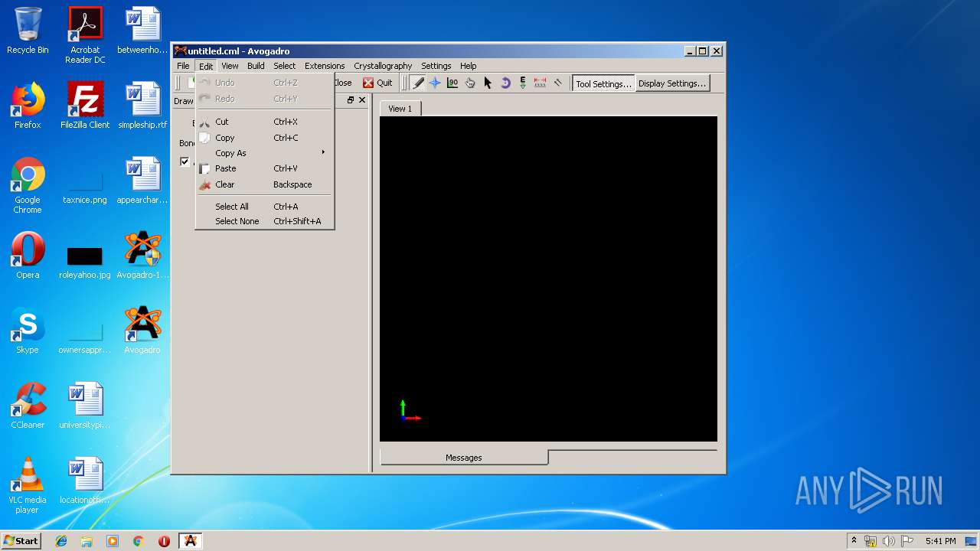Viewport: 980px width, 551px height.
Task: Click the Copy icon in Edit menu
Action: click(204, 138)
